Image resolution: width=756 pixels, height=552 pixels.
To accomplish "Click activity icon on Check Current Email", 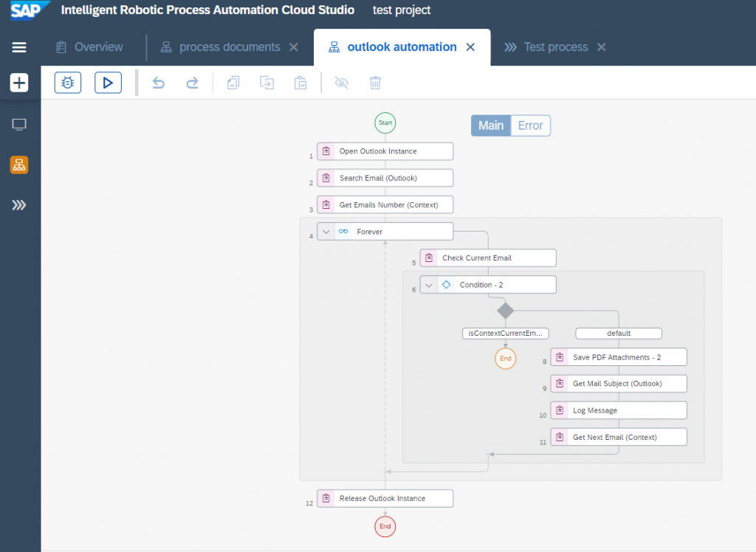I will tap(429, 258).
